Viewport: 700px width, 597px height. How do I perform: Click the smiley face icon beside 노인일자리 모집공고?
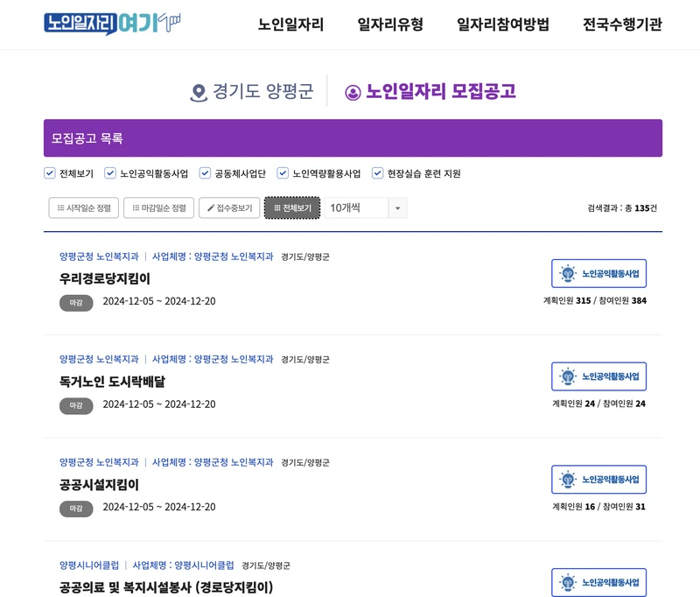tap(353, 89)
